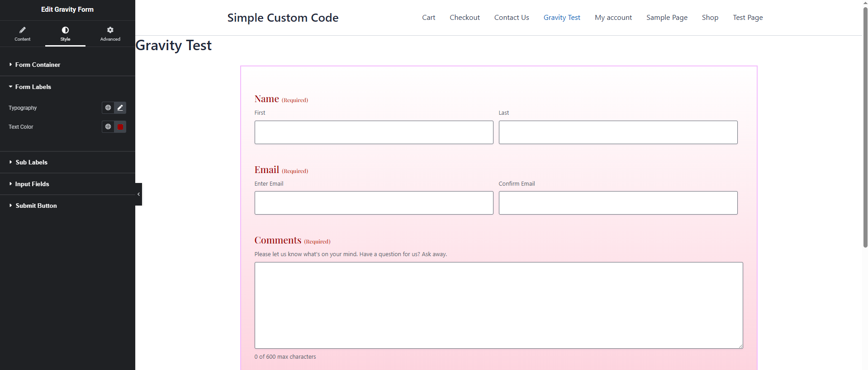Click the Text Color globe icon
868x370 pixels.
108,127
